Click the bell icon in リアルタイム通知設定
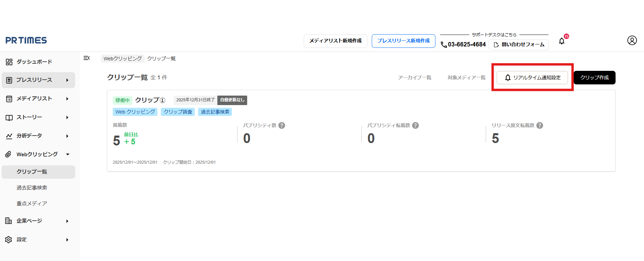 click(508, 78)
